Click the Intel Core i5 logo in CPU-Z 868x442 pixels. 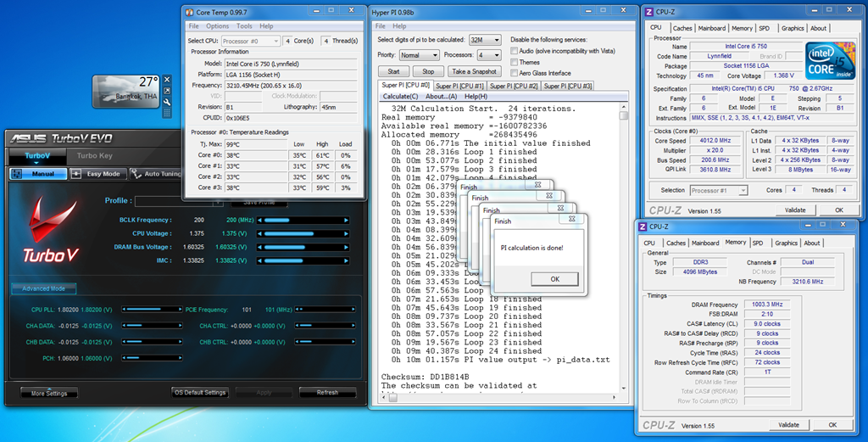tap(829, 61)
